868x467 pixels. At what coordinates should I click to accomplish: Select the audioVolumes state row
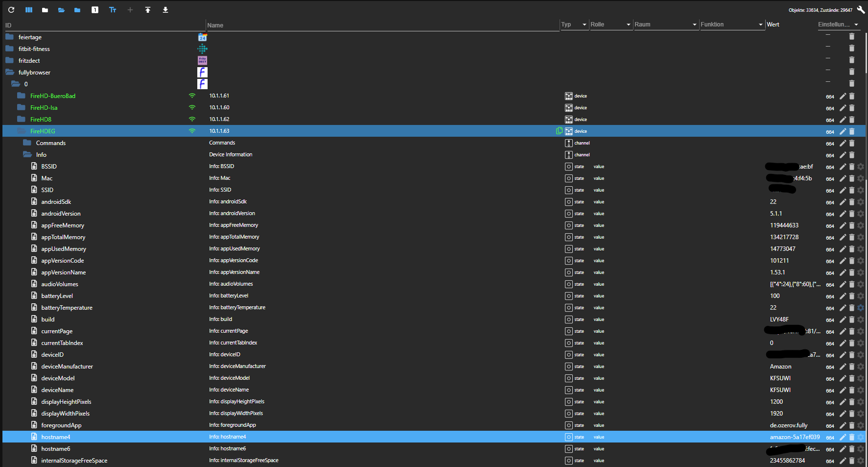[434, 284]
